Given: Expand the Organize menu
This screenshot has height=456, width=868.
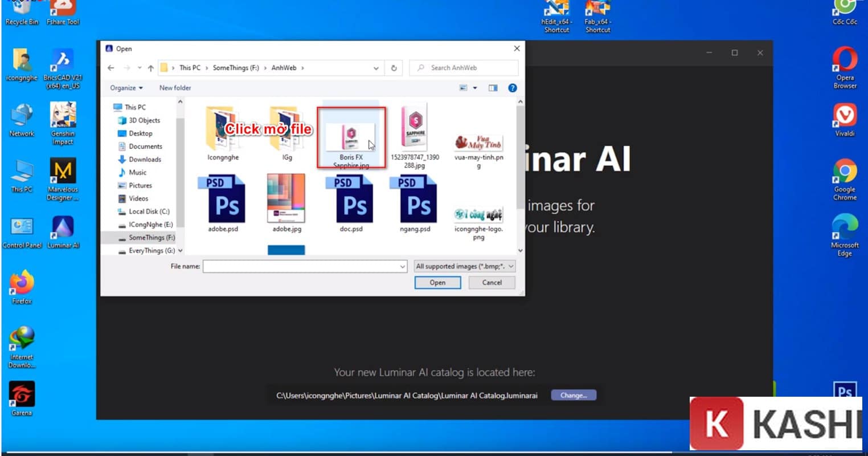Looking at the screenshot, I should pyautogui.click(x=126, y=88).
